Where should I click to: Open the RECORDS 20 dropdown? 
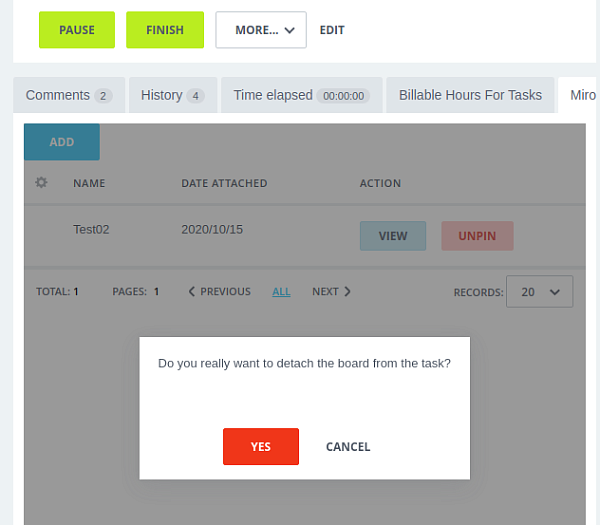[x=540, y=292]
